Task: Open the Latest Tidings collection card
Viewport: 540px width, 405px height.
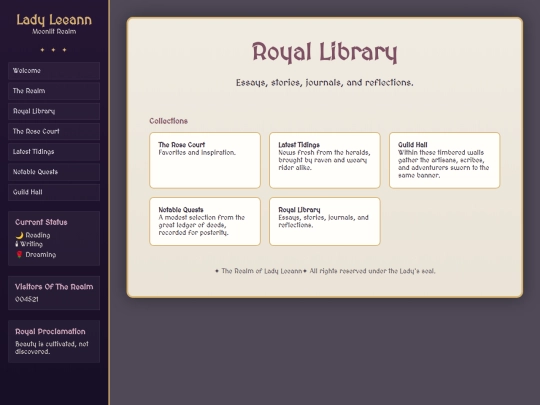Action: [x=325, y=160]
